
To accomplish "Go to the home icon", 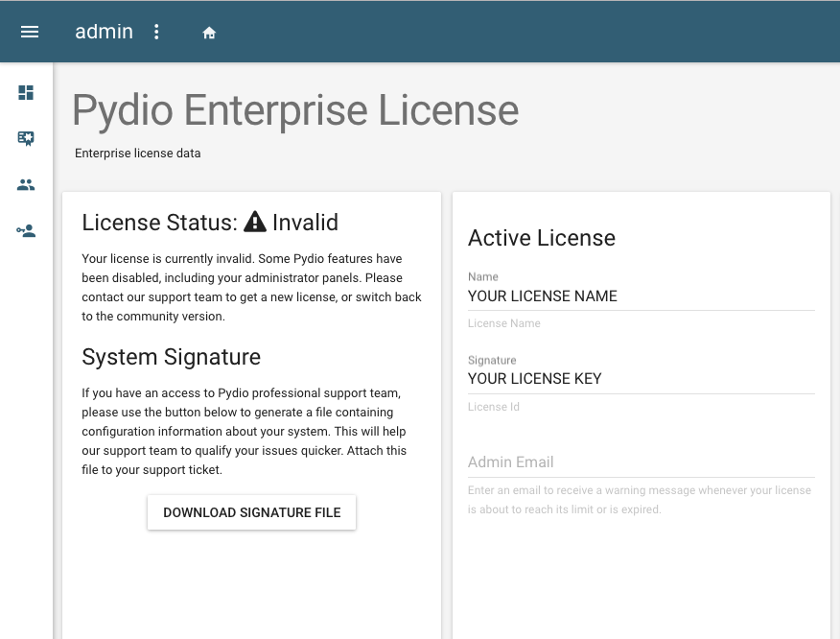I will point(209,33).
